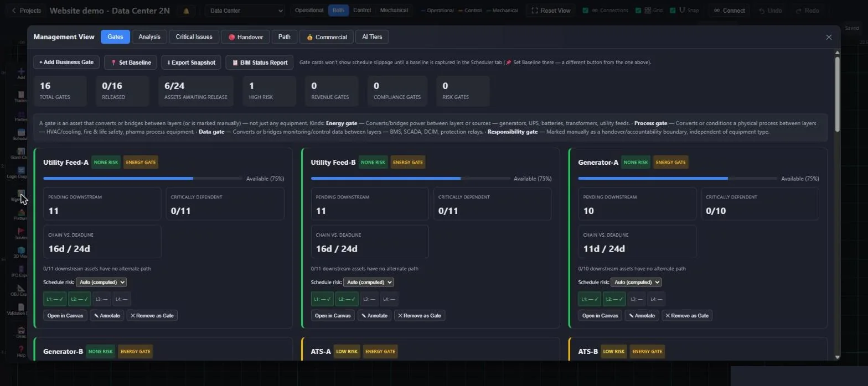Annotate the Utility Feed-A gate
Image resolution: width=868 pixels, height=386 pixels.
pos(107,316)
